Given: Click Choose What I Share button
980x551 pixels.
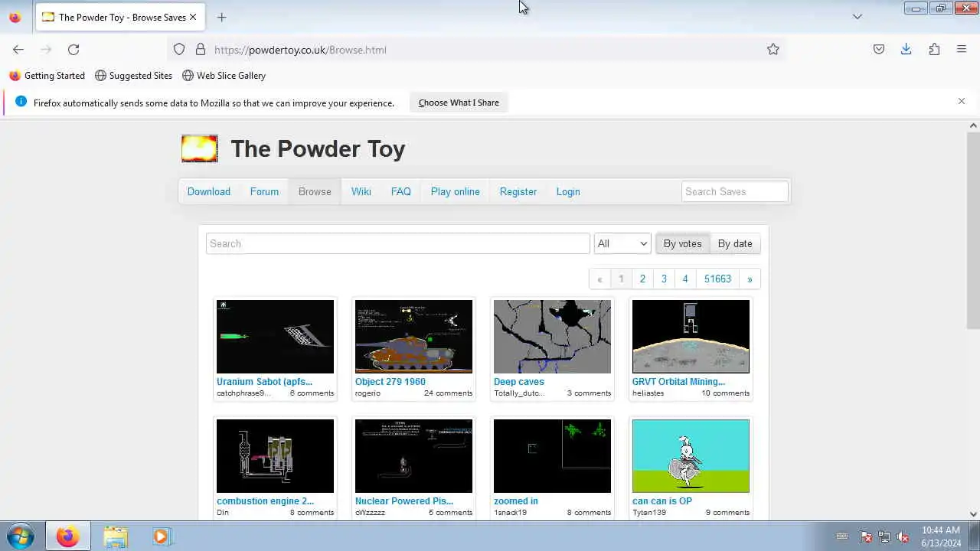Looking at the screenshot, I should (459, 103).
